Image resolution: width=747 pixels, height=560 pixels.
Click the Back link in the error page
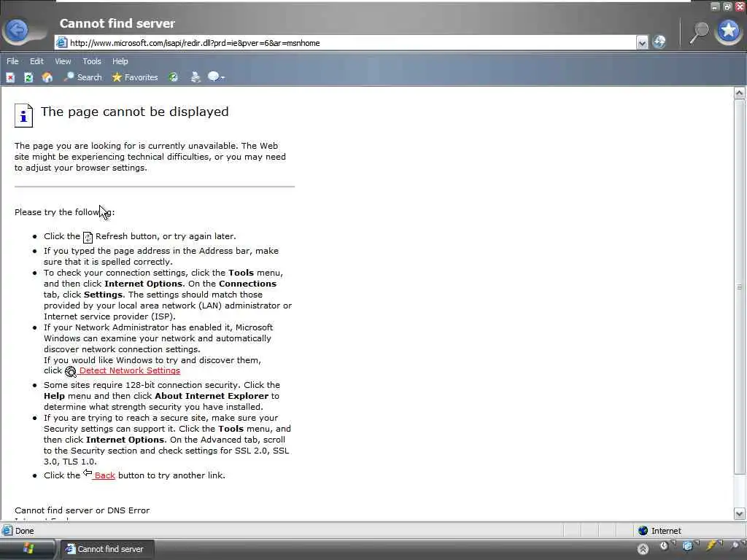point(105,475)
